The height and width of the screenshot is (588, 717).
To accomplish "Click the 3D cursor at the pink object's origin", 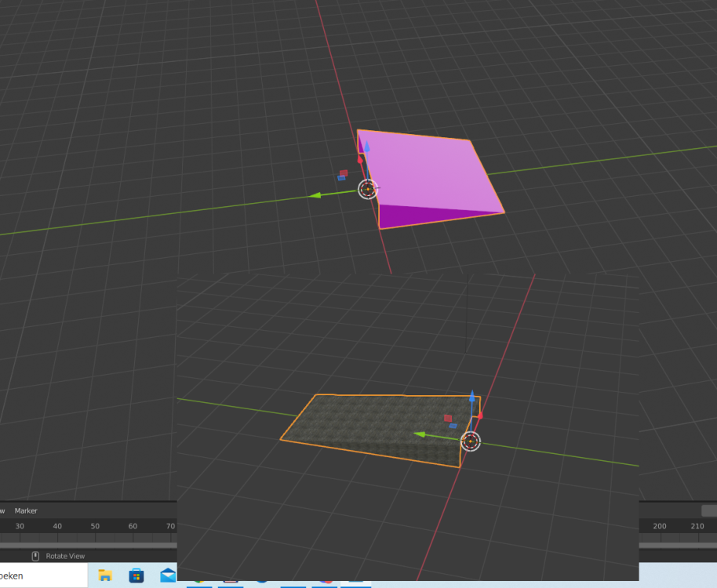I will 368,189.
